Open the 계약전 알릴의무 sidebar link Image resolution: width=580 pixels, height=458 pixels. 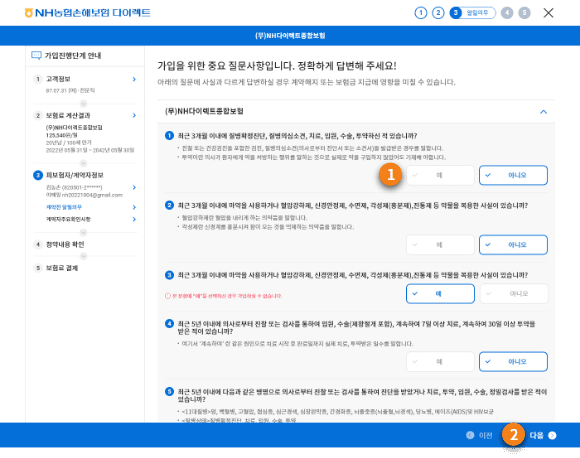tap(64, 207)
